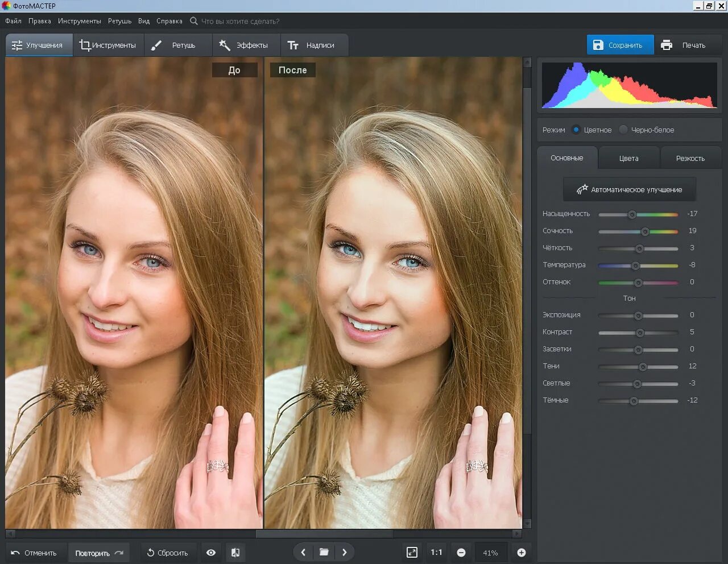Screen dimensions: 728x564
Task: Adjust the Оттенок slider
Action: (x=638, y=283)
